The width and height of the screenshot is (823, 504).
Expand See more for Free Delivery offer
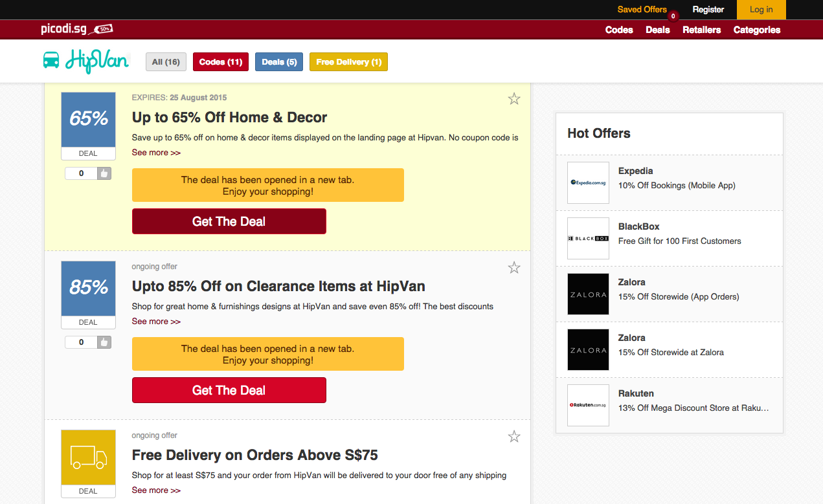pyautogui.click(x=156, y=490)
